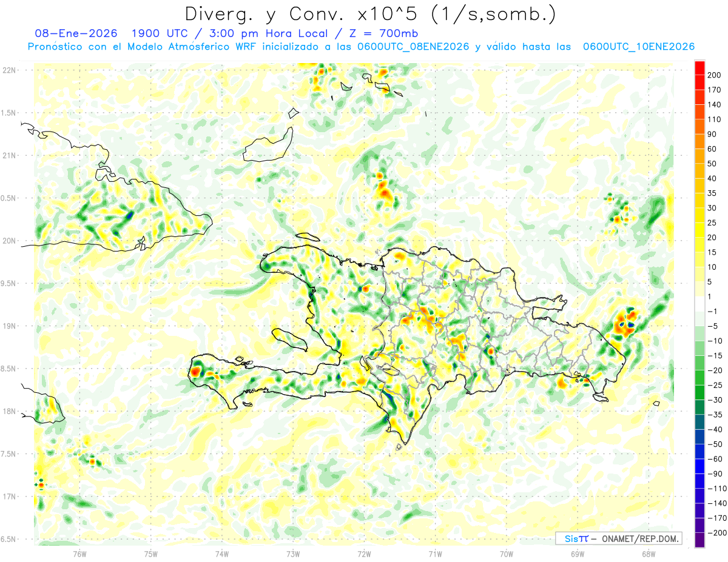Click the color scale label '-5'

tap(713, 326)
